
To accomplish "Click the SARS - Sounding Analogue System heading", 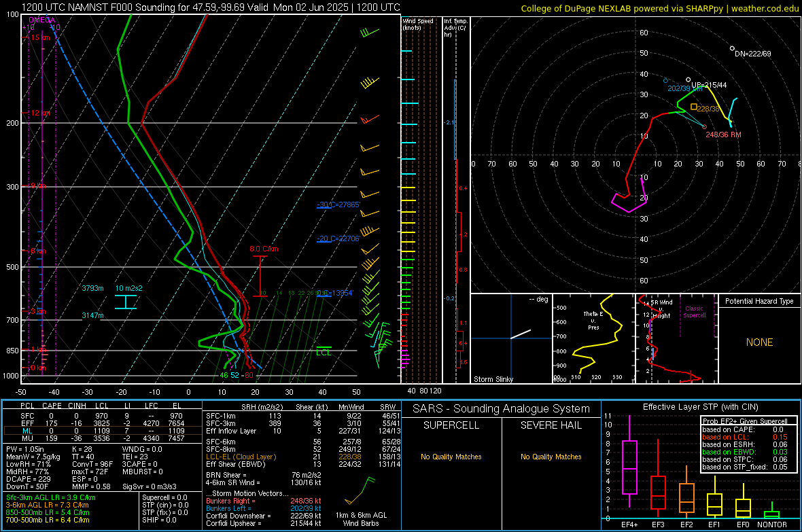I will [502, 408].
